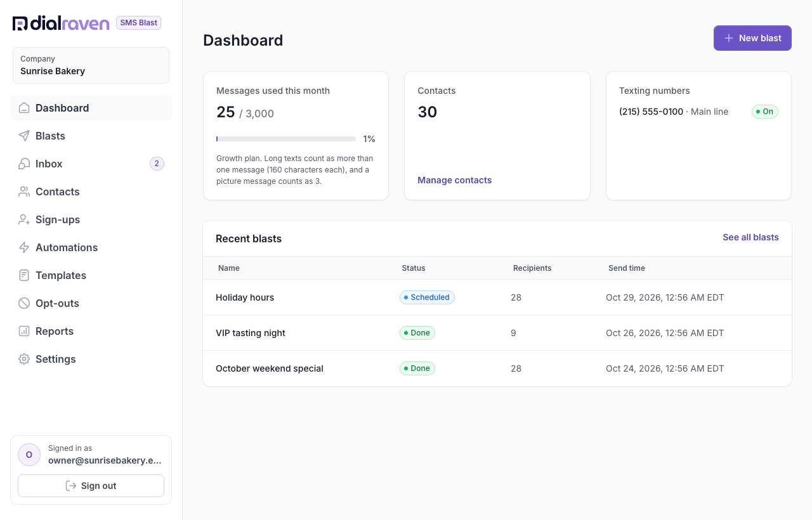Click the owner@sunrisebakery email text

tap(105, 460)
